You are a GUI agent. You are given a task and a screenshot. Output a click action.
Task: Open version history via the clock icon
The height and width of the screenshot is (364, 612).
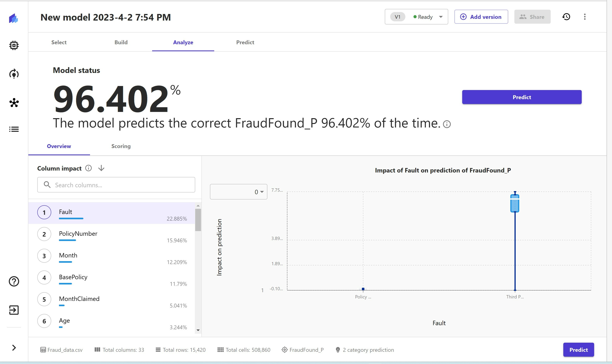[x=566, y=17]
